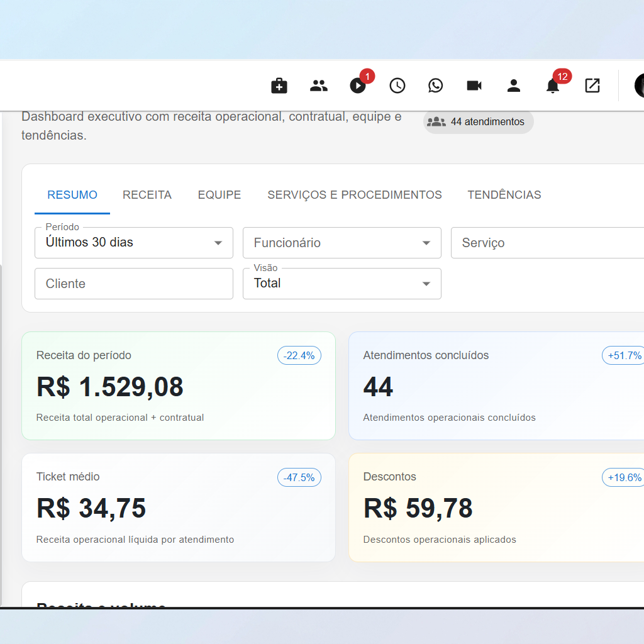The height and width of the screenshot is (644, 644).
Task: Click 'Descontos operacionais aplicados' caption
Action: [x=440, y=539]
